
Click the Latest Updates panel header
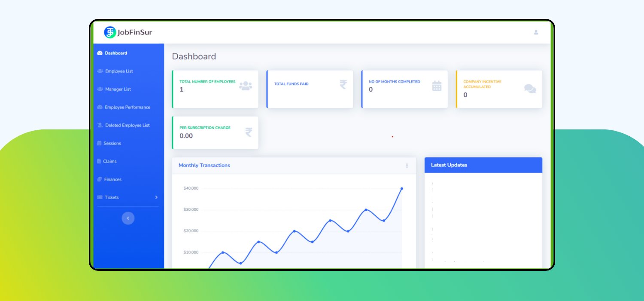pyautogui.click(x=483, y=165)
